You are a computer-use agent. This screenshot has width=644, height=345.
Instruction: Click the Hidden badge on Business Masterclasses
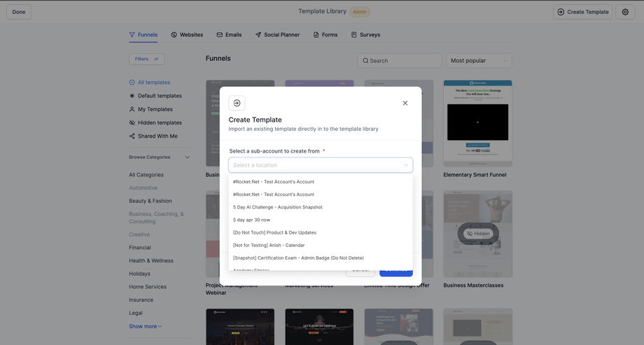(x=478, y=234)
